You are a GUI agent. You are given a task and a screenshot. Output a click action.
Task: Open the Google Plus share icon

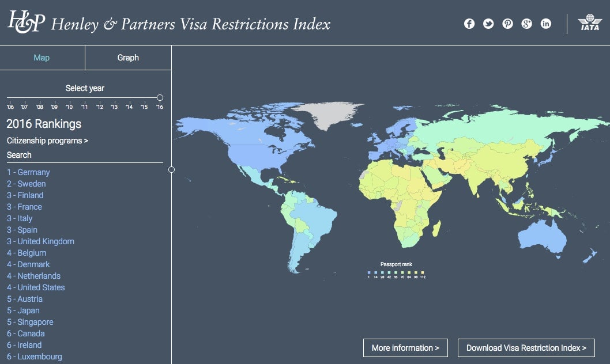[526, 24]
